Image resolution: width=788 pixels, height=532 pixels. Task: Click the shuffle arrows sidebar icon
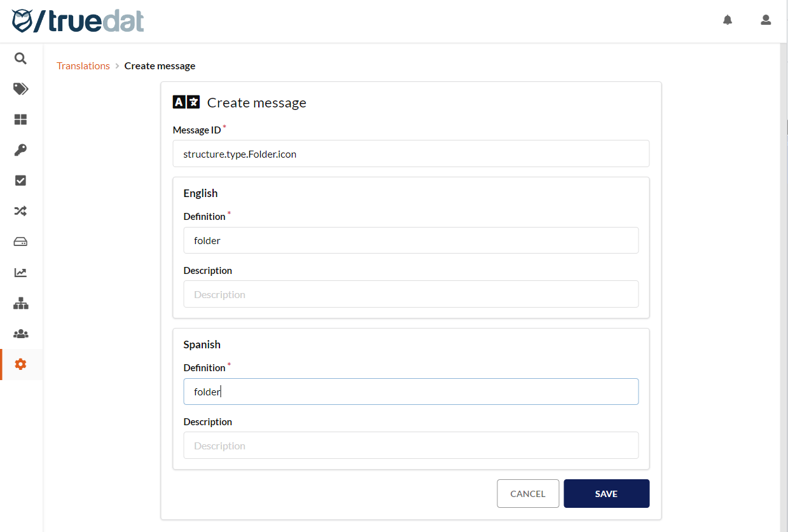click(20, 211)
